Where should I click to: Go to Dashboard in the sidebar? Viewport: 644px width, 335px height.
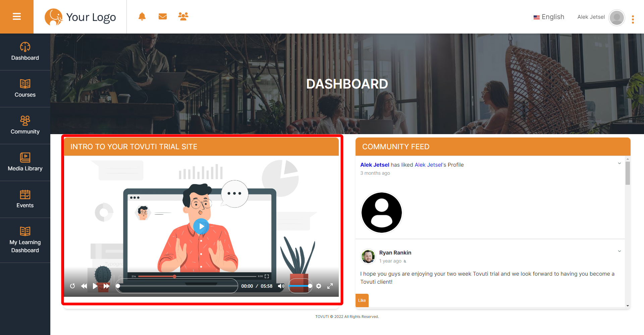[x=25, y=52]
